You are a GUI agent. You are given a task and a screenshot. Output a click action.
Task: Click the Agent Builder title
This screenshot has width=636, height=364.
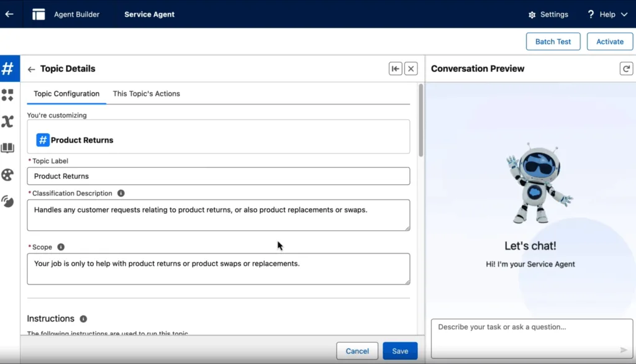pyautogui.click(x=76, y=14)
